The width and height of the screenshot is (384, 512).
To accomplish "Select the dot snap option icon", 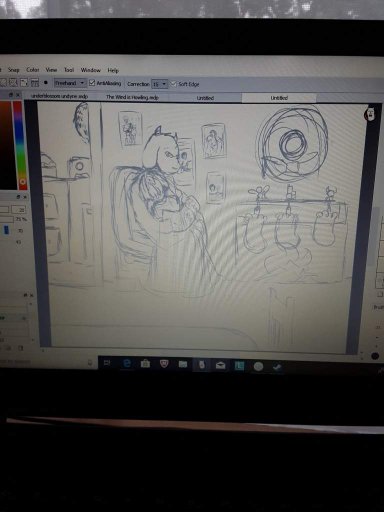I will point(46,82).
